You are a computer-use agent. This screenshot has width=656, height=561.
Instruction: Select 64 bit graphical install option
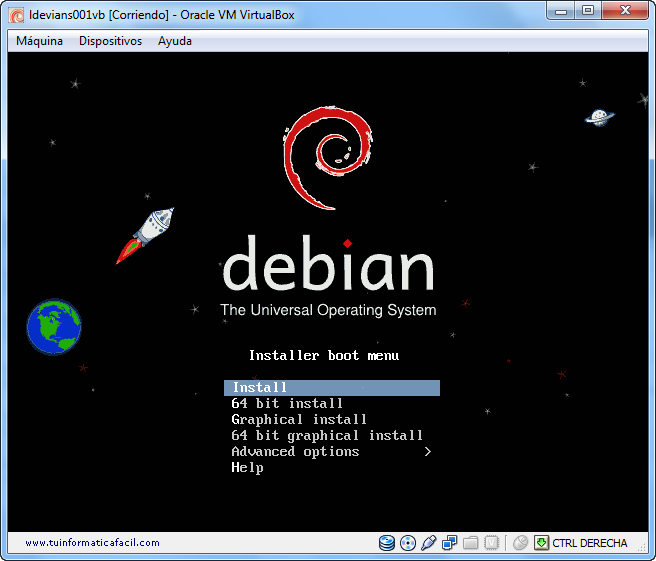pyautogui.click(x=327, y=435)
